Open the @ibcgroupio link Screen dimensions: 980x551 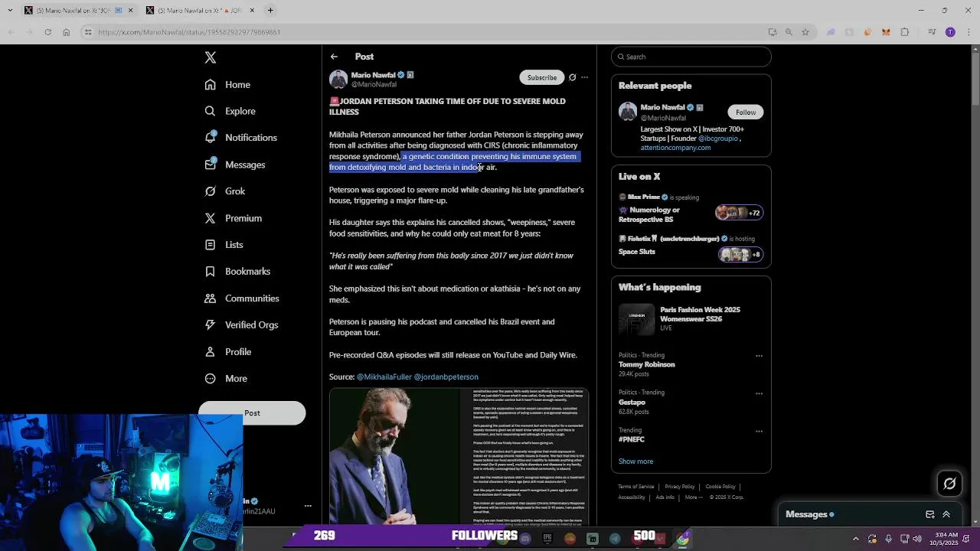pyautogui.click(x=718, y=139)
